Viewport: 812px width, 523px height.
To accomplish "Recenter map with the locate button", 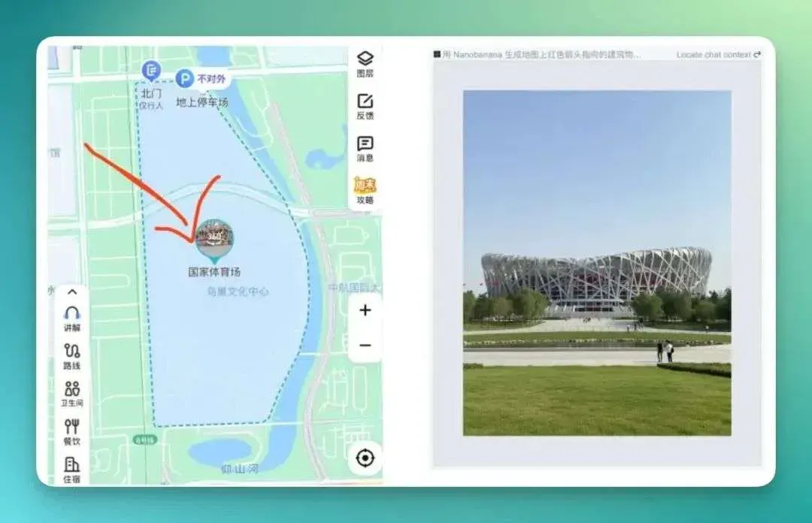I will coord(365,458).
